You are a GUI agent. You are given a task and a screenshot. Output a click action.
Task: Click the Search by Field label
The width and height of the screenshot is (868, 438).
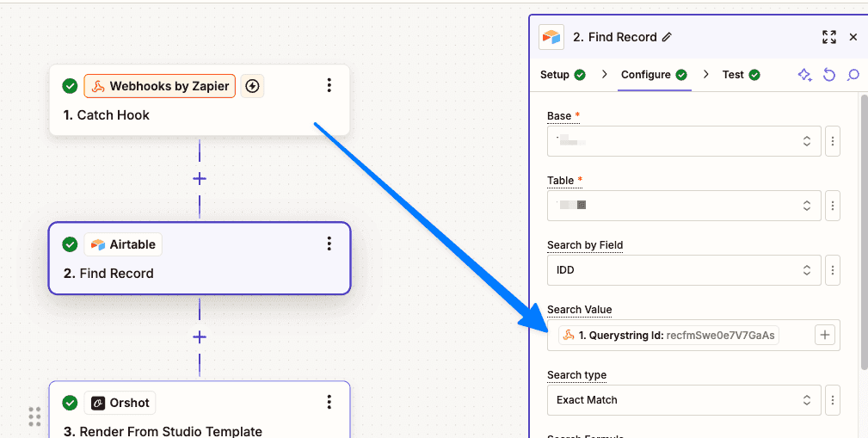[x=585, y=244]
